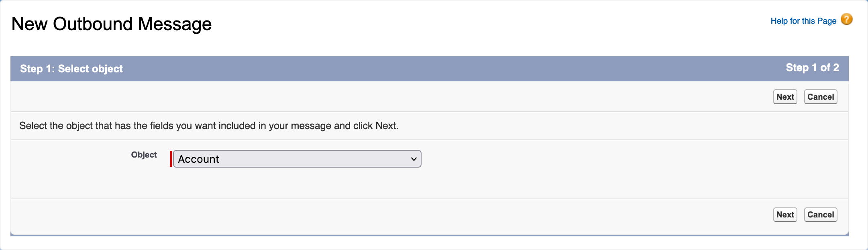Click the word "Help" in help link
The image size is (868, 250).
coord(779,21)
